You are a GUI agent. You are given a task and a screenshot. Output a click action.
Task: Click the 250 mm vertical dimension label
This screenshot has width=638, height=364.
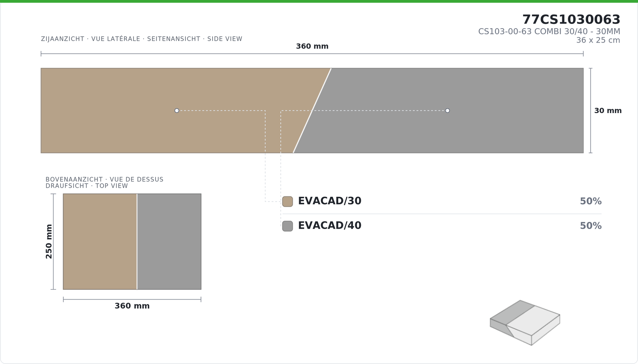click(x=49, y=241)
